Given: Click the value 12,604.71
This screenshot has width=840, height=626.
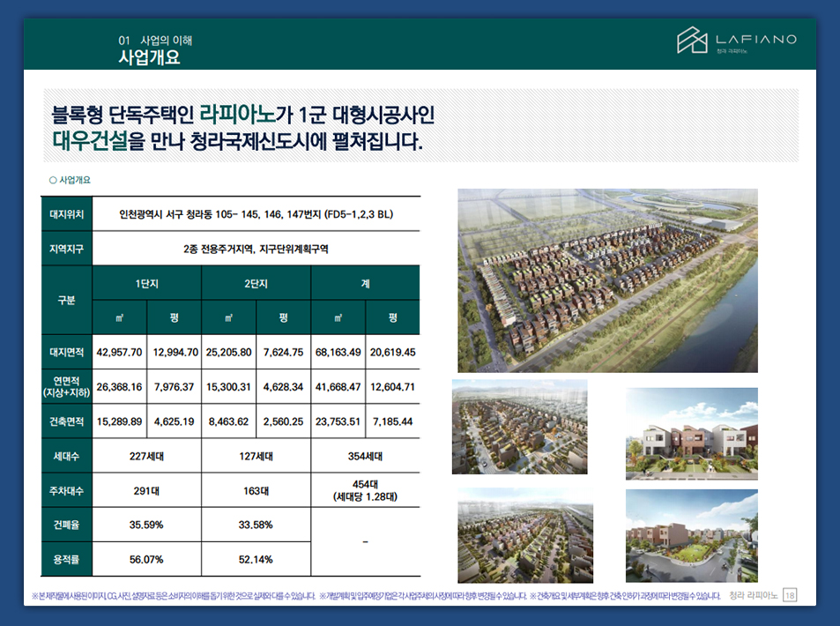Looking at the screenshot, I should point(393,387).
